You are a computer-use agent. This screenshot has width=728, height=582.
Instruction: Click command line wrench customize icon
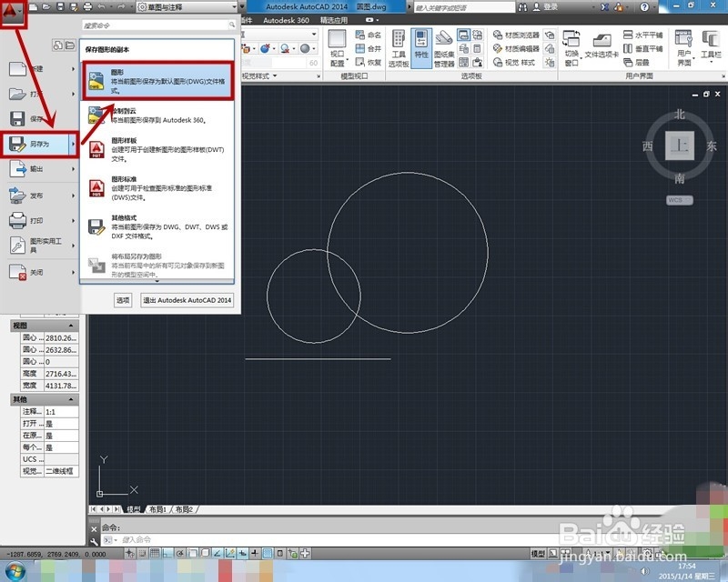[x=94, y=541]
